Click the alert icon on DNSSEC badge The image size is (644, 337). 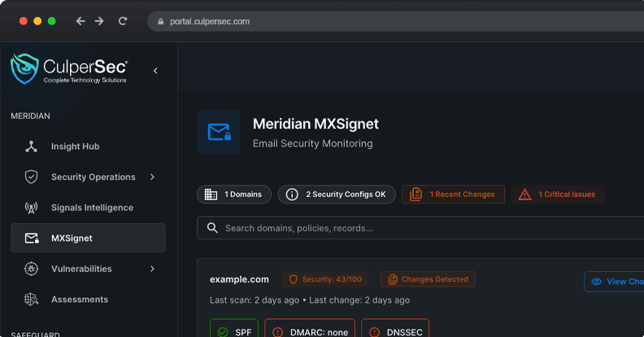pos(374,332)
